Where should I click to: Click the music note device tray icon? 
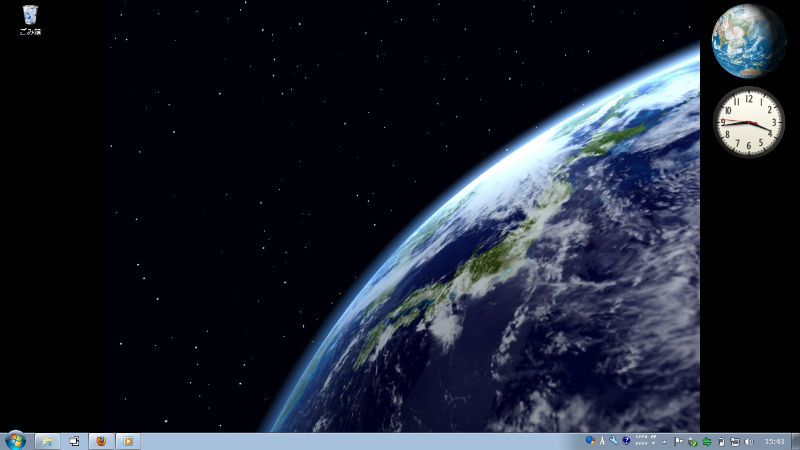(x=721, y=442)
